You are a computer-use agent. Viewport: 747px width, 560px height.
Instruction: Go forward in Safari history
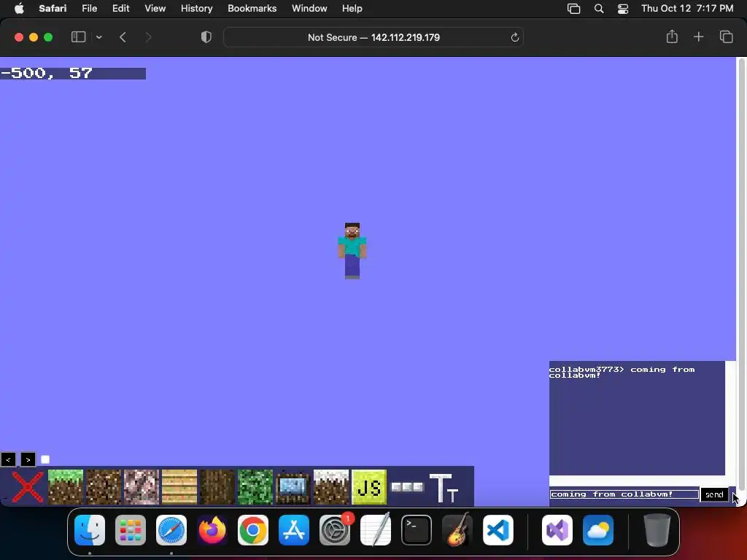pyautogui.click(x=148, y=37)
